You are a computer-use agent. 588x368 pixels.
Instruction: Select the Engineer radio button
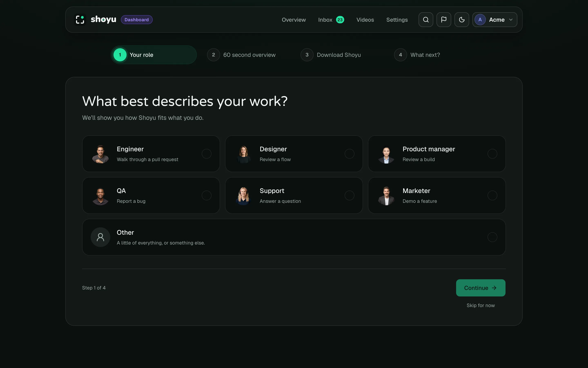207,154
